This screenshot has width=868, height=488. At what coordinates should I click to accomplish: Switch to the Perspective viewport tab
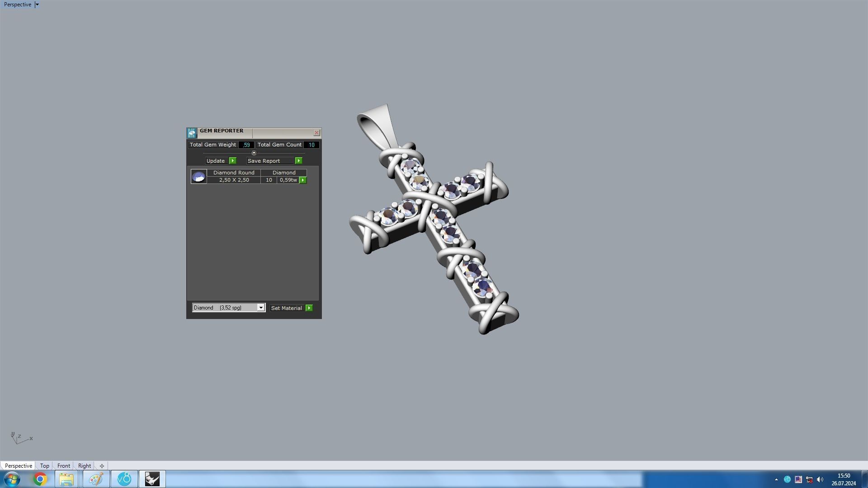tap(19, 466)
